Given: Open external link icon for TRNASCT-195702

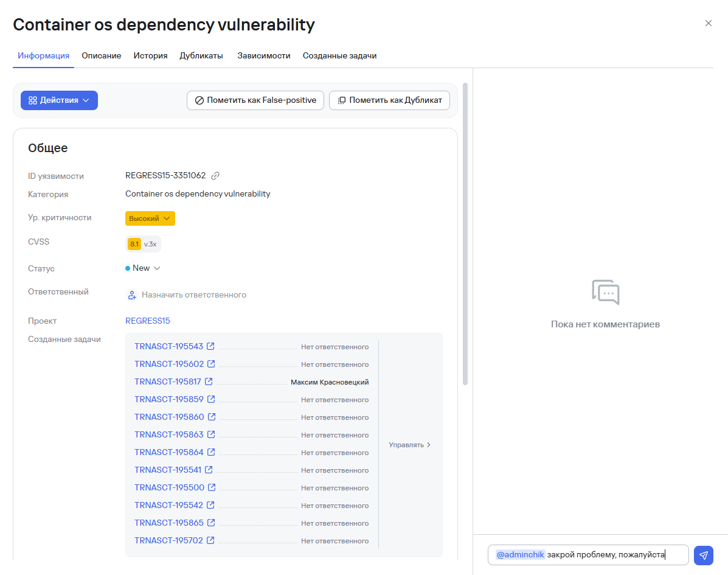Looking at the screenshot, I should click(210, 541).
